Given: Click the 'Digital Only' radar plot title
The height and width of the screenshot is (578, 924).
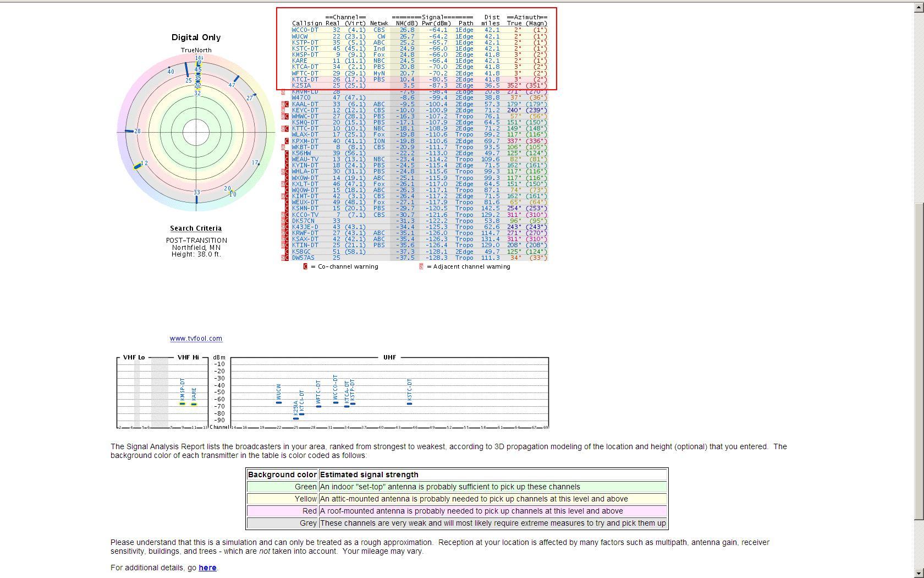Looking at the screenshot, I should (196, 37).
